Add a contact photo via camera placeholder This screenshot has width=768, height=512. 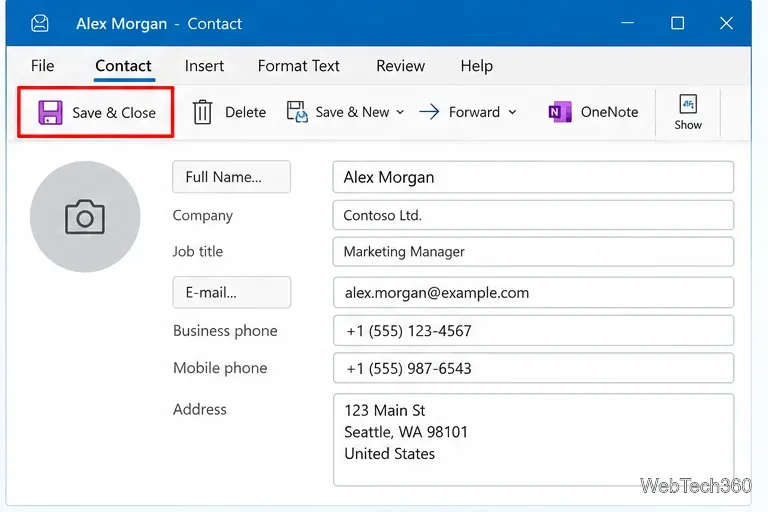[x=85, y=217]
